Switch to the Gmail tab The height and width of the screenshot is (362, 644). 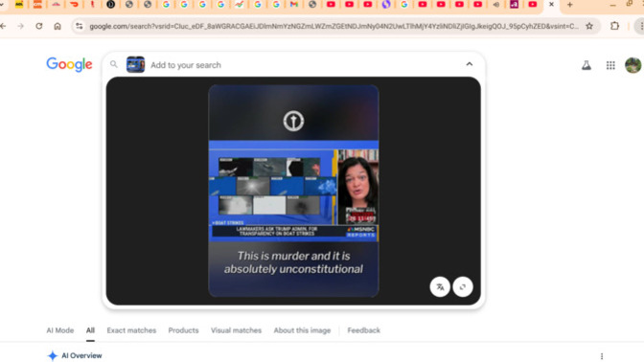294,5
